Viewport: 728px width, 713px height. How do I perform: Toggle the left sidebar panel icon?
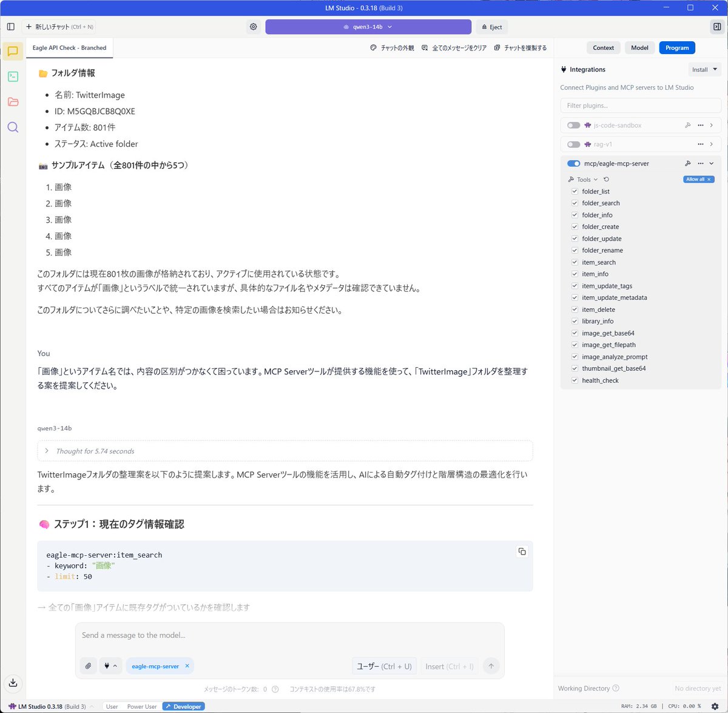point(11,27)
